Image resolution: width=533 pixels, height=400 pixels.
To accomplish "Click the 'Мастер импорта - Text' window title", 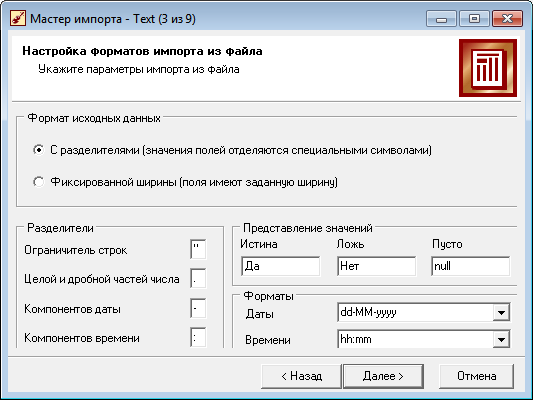I will click(113, 19).
